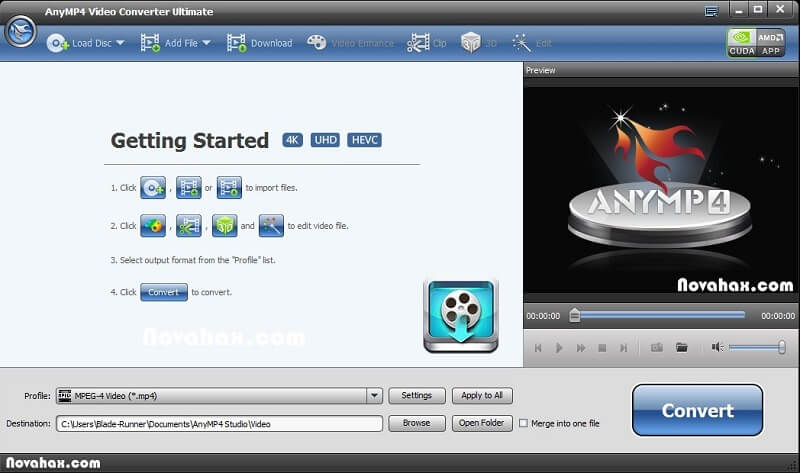Click the first film-strip add icon in step 1

(189, 188)
